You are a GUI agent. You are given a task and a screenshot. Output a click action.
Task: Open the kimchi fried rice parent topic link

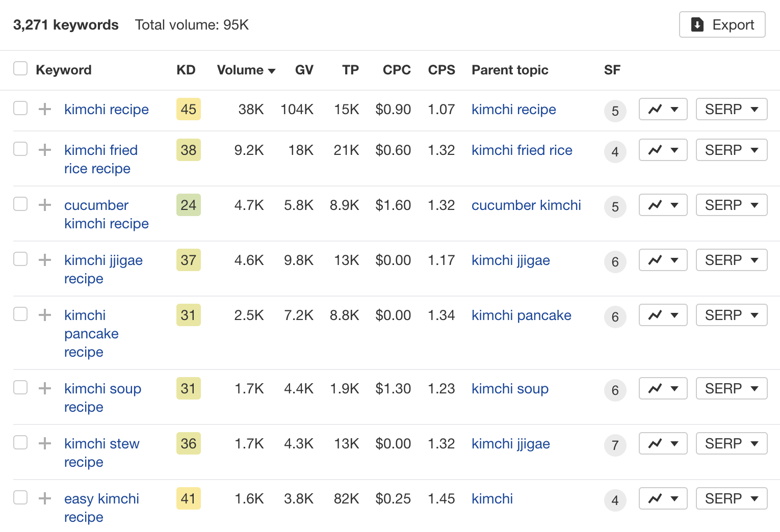(x=522, y=150)
